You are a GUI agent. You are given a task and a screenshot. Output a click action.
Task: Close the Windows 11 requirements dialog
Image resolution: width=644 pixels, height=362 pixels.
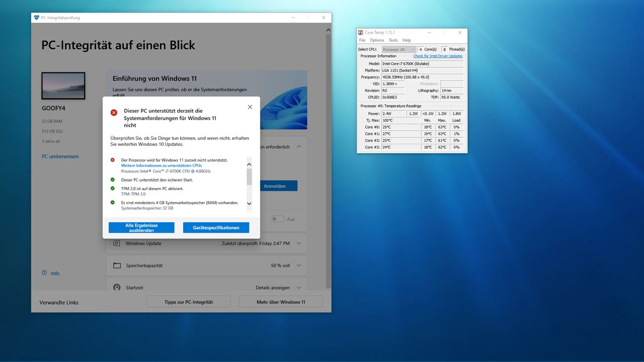(x=250, y=107)
